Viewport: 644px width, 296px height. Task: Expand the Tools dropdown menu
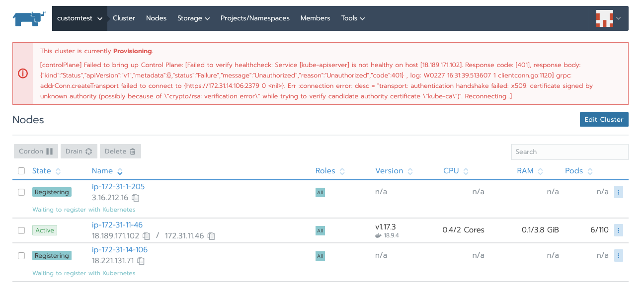pyautogui.click(x=352, y=18)
